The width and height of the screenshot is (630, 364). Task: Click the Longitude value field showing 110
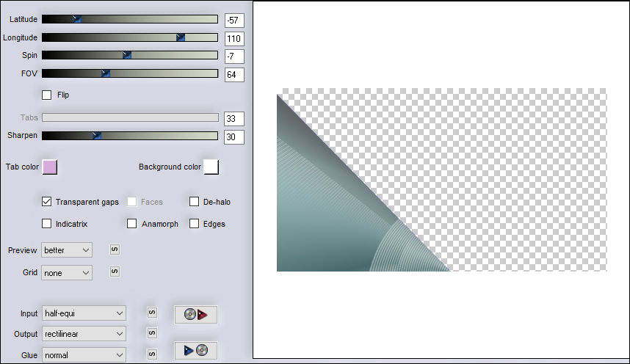pos(234,39)
